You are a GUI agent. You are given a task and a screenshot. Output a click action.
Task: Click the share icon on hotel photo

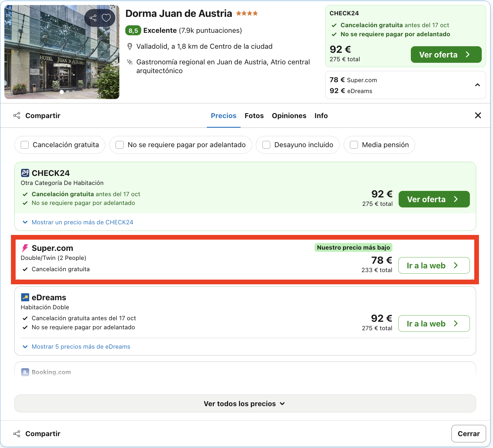coord(93,18)
